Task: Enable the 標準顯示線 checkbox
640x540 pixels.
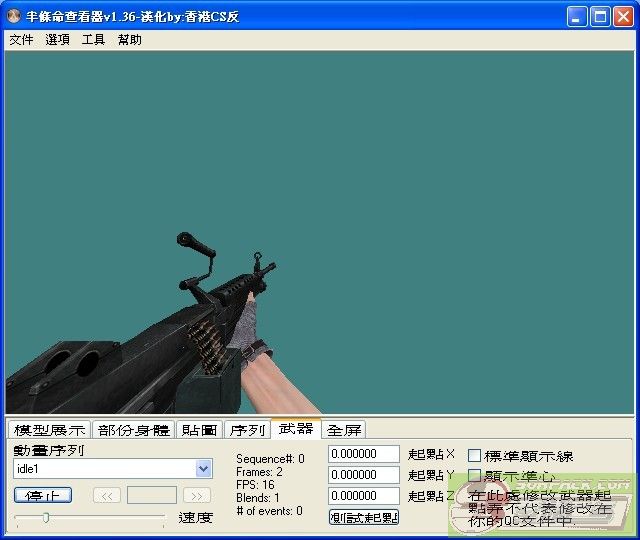Action: point(475,456)
